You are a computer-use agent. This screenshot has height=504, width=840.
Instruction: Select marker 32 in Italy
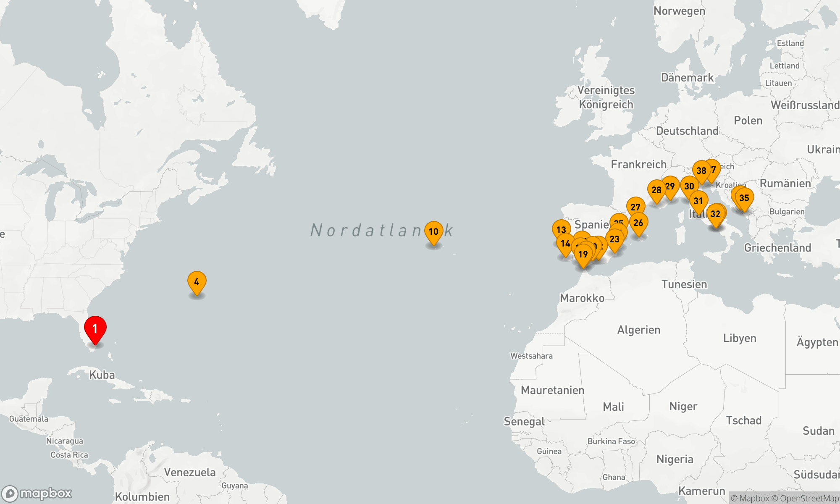tap(715, 214)
